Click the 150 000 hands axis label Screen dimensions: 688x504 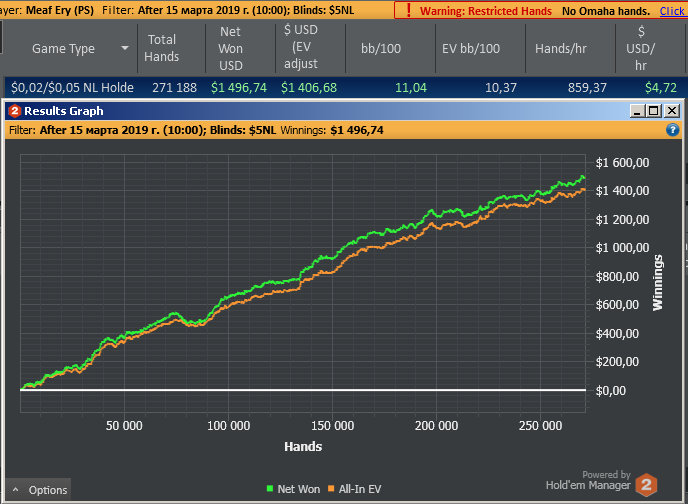coord(332,425)
